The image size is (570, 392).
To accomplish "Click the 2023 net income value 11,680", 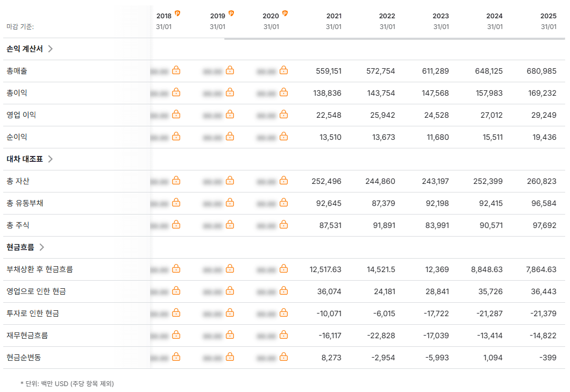I will click(x=438, y=137).
